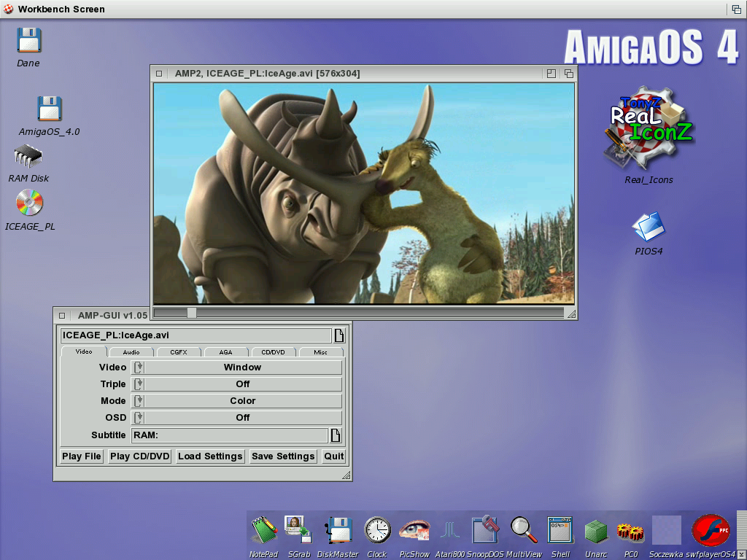
Task: Click depth gadget of AMP2 window
Action: [x=569, y=74]
